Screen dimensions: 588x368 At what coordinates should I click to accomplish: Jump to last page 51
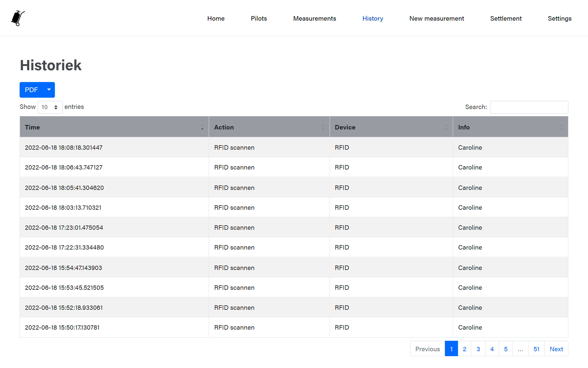[536, 349]
